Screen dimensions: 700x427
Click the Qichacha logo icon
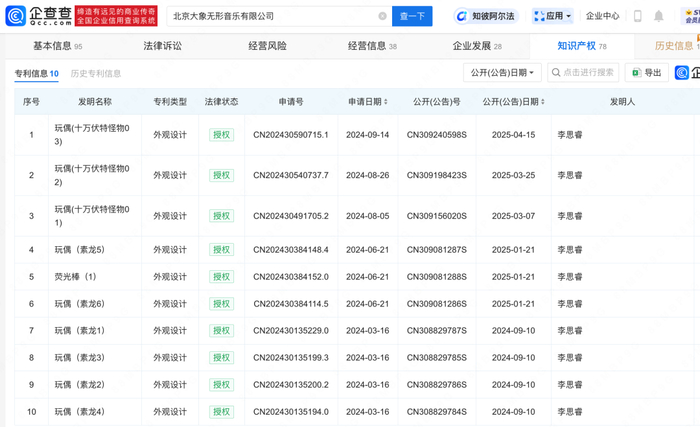(x=15, y=16)
